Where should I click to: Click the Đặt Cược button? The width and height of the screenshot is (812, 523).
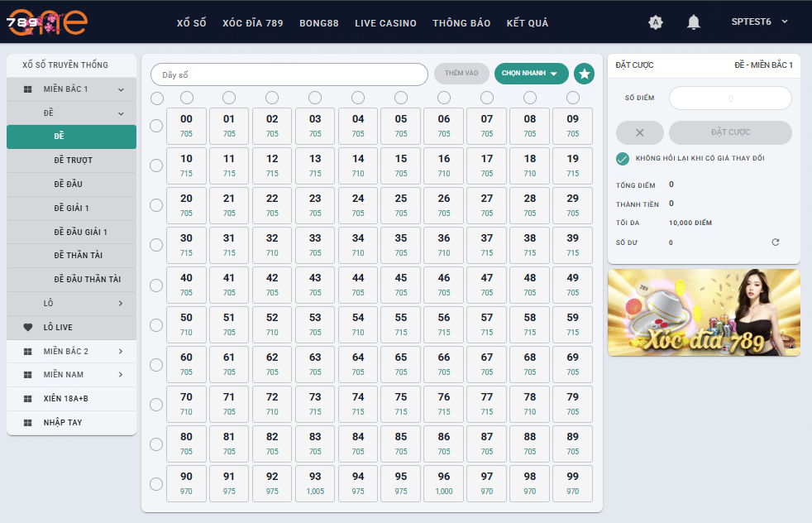730,132
